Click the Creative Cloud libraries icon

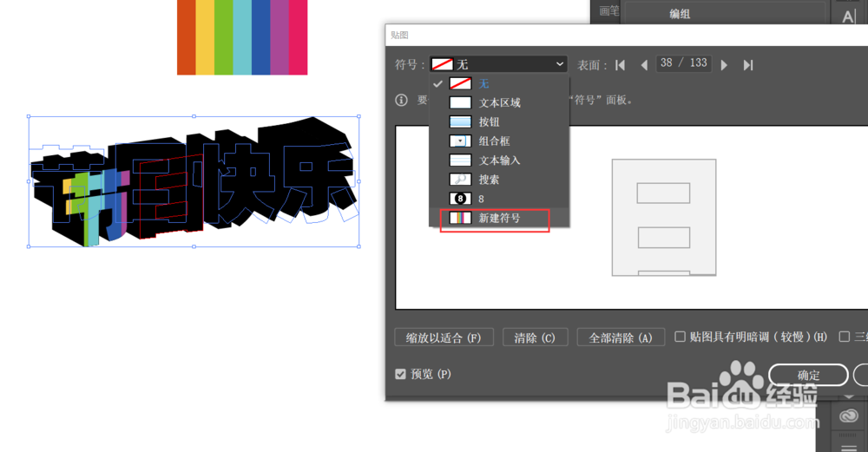tap(849, 416)
